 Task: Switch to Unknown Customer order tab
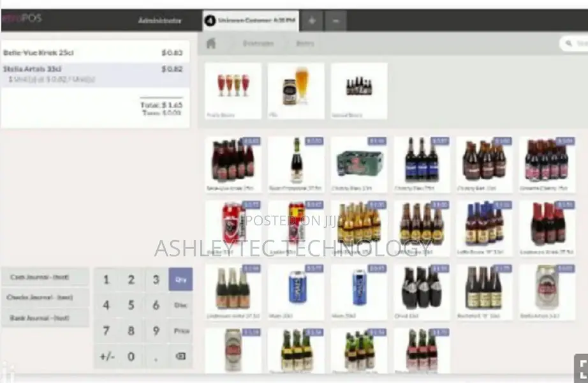coord(251,20)
